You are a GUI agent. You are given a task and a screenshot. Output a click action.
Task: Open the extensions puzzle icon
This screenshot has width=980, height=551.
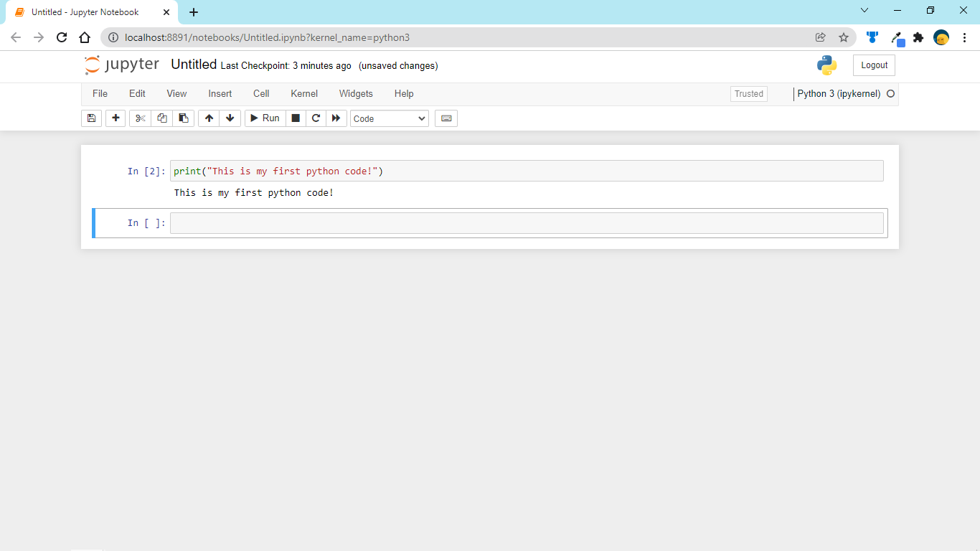(918, 37)
